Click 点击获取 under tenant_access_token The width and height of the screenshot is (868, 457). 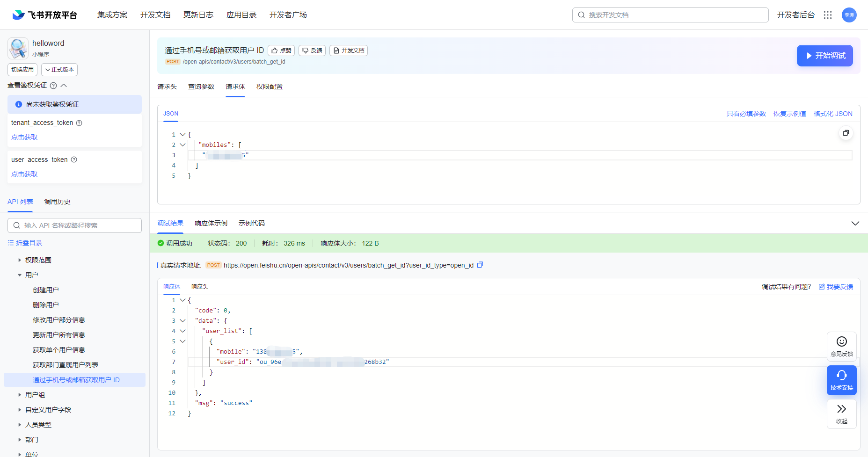click(x=24, y=137)
